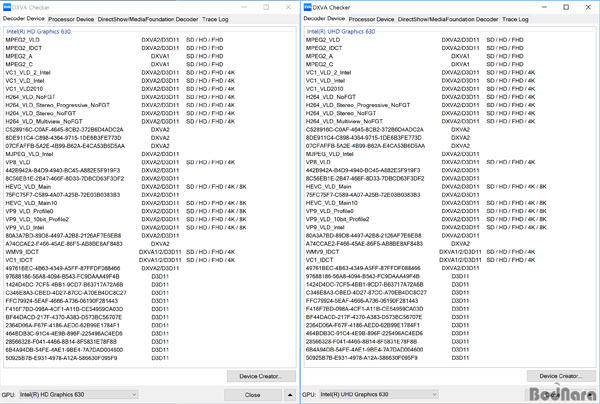Minimize the left DXVA Checker window
600x404 pixels.
tap(242, 7)
